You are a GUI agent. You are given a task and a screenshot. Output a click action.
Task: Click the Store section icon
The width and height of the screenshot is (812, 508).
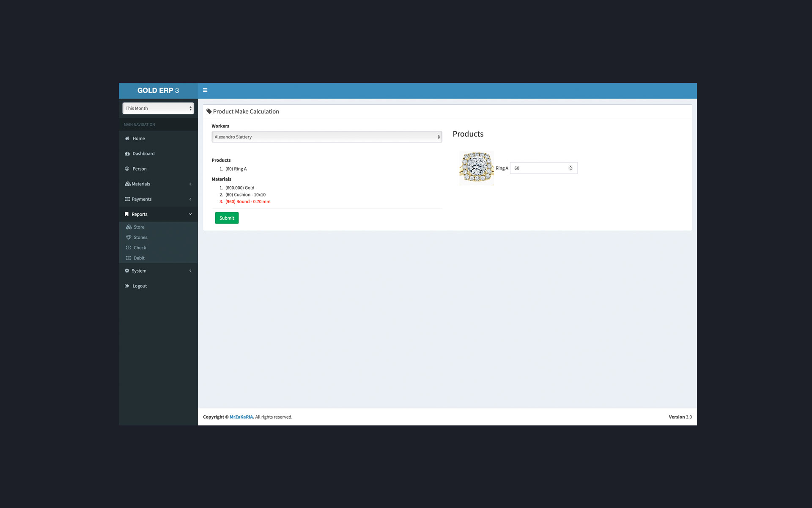[x=129, y=226]
